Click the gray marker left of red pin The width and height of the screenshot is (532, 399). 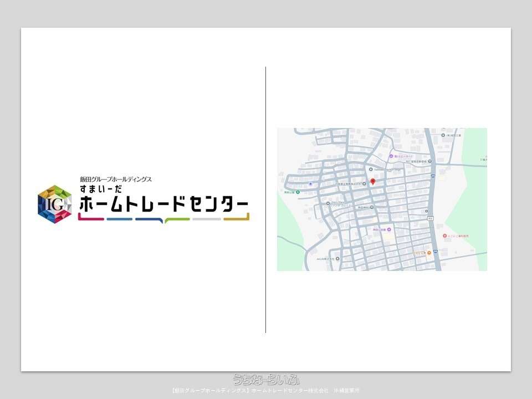364,182
